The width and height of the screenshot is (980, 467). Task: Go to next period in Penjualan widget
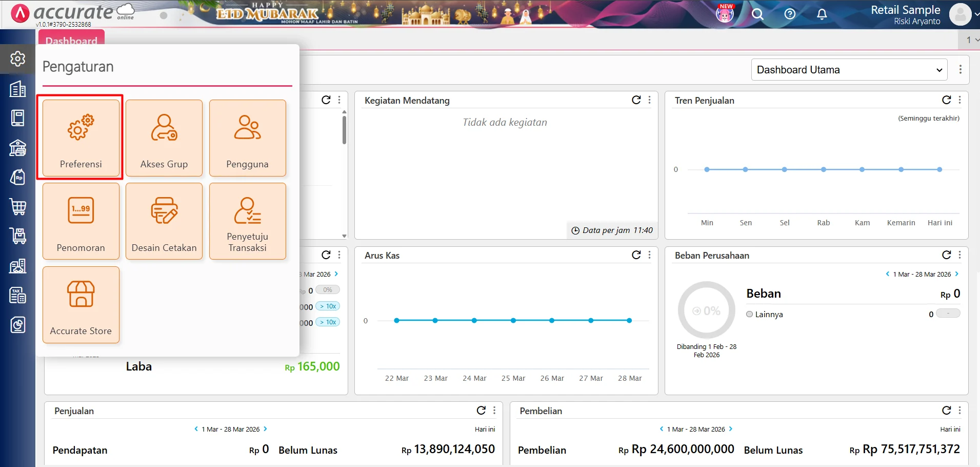pyautogui.click(x=265, y=429)
